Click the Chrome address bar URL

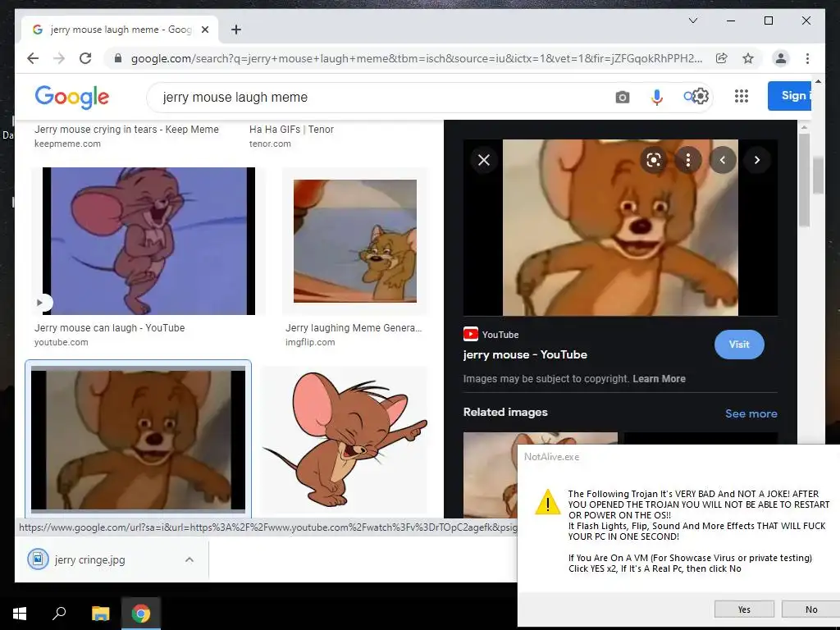coord(416,58)
